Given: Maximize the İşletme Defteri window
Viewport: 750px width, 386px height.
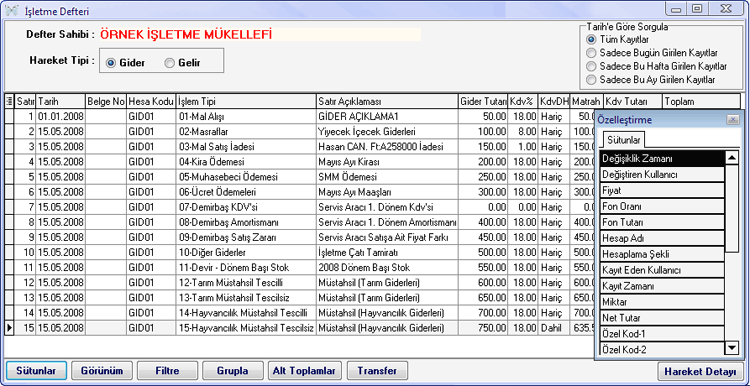Looking at the screenshot, I should coord(697,9).
